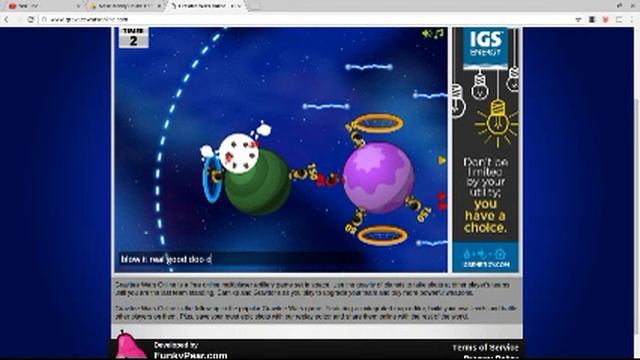Click the in-game chat input box
Screen dimensions: 640x360
click(240, 259)
